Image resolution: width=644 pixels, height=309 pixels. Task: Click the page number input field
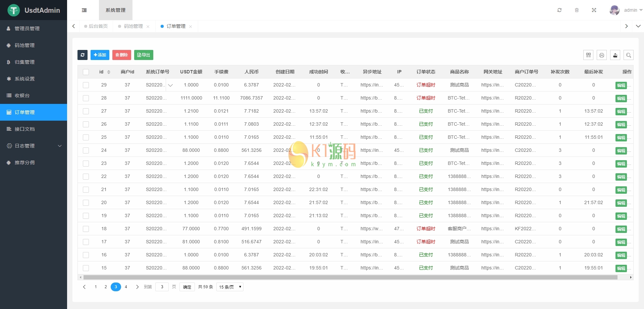coord(162,287)
